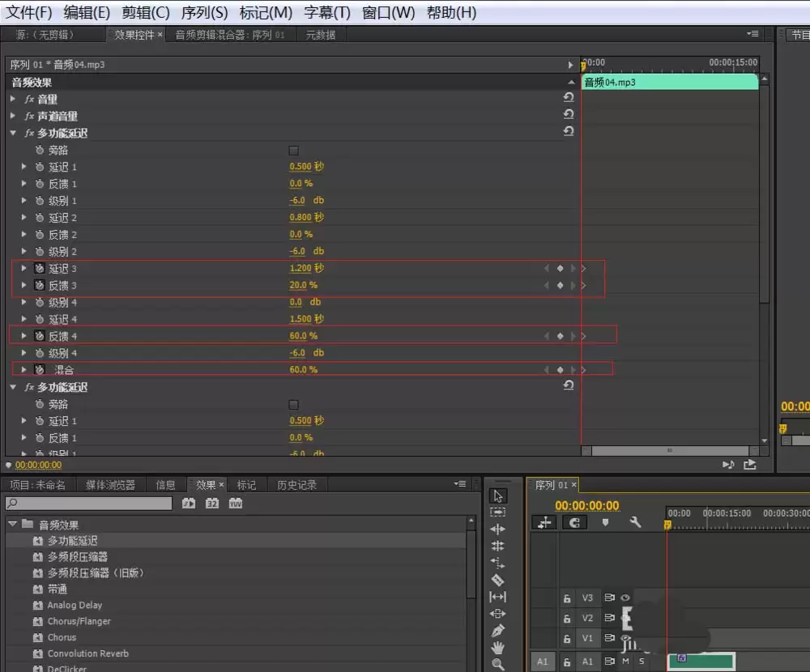Toggle the snap magnet in the sequence
Screen dimensions: 810x672
574,523
